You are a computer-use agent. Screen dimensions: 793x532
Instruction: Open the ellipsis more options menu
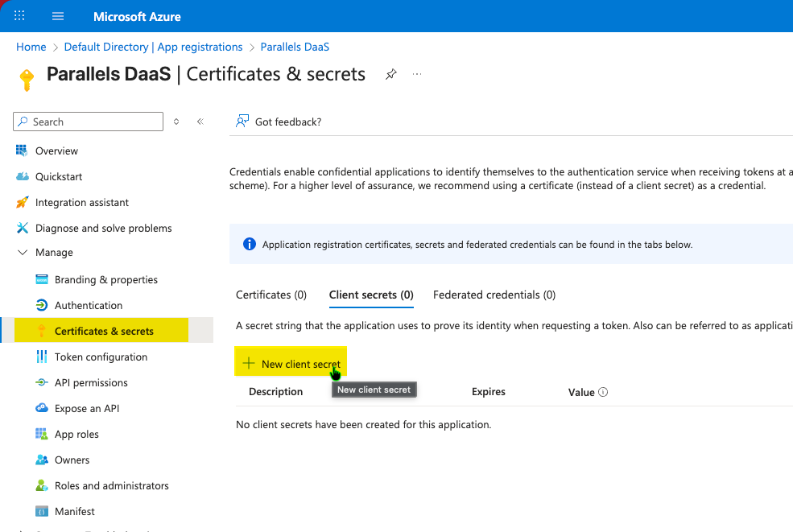click(x=417, y=74)
